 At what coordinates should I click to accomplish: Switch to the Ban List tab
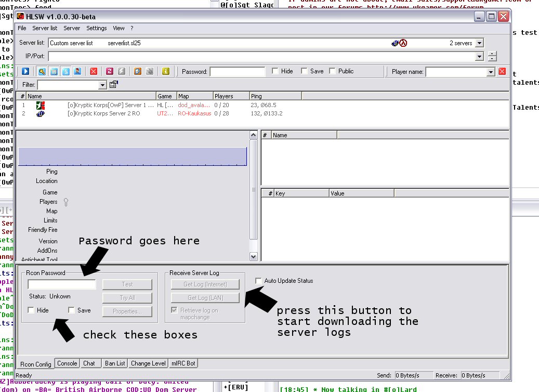114,363
